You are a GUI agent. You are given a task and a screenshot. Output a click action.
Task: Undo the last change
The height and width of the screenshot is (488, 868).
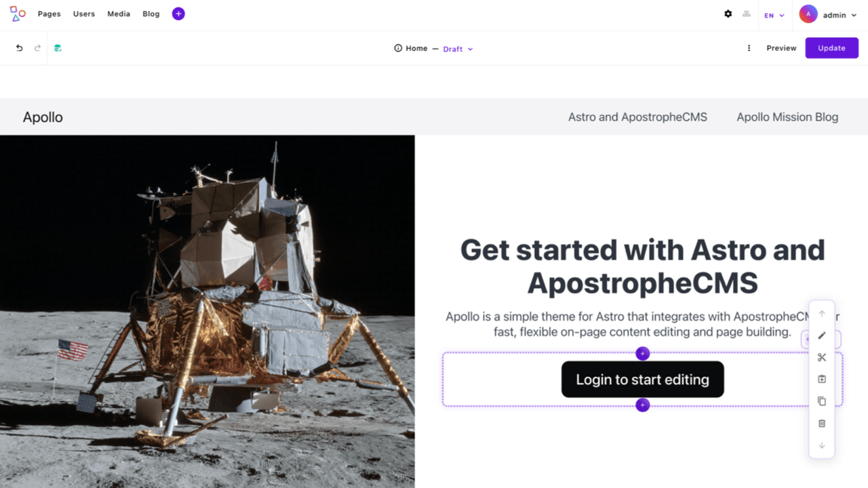tap(19, 48)
